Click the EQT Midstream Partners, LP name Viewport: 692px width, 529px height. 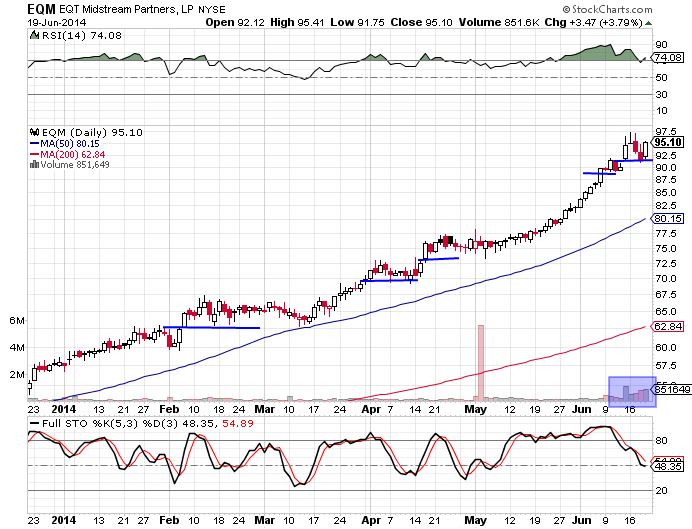click(x=126, y=9)
